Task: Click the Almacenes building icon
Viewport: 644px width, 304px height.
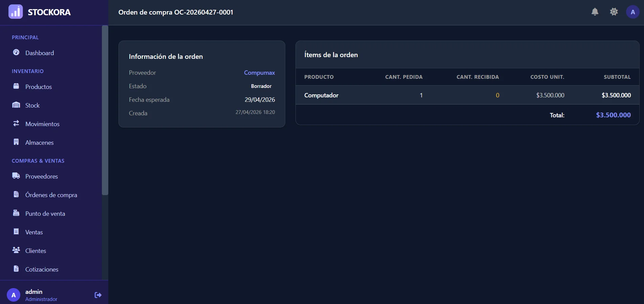Action: click(x=16, y=142)
